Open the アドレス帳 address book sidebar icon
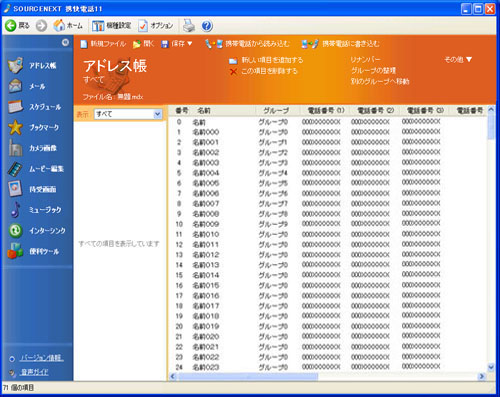Image resolution: width=500 pixels, height=397 pixels. (15, 65)
